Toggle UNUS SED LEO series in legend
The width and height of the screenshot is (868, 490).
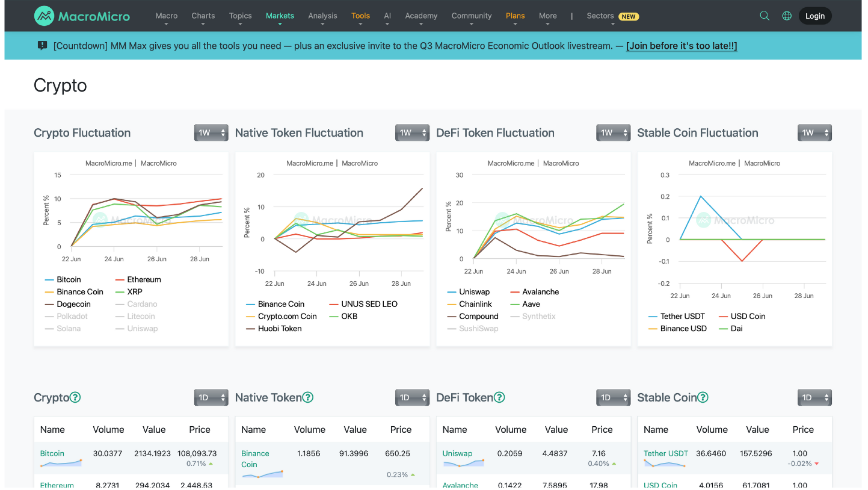click(363, 304)
